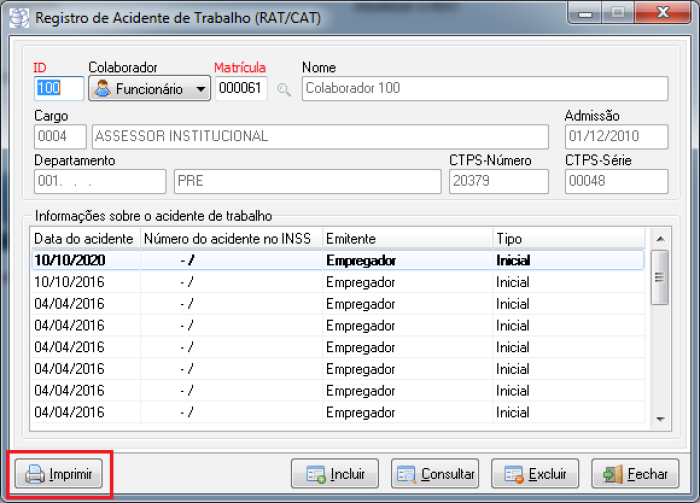Close the form with Fechar button
This screenshot has height=503, width=700.
tap(635, 474)
